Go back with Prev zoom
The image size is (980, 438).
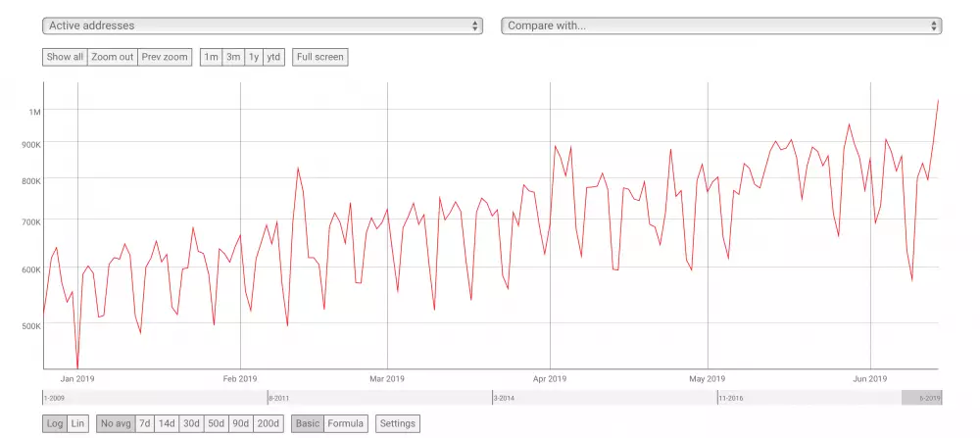[165, 57]
